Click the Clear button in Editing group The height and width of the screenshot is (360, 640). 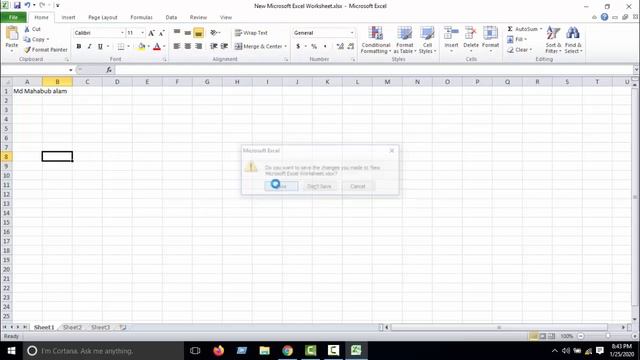click(x=519, y=49)
